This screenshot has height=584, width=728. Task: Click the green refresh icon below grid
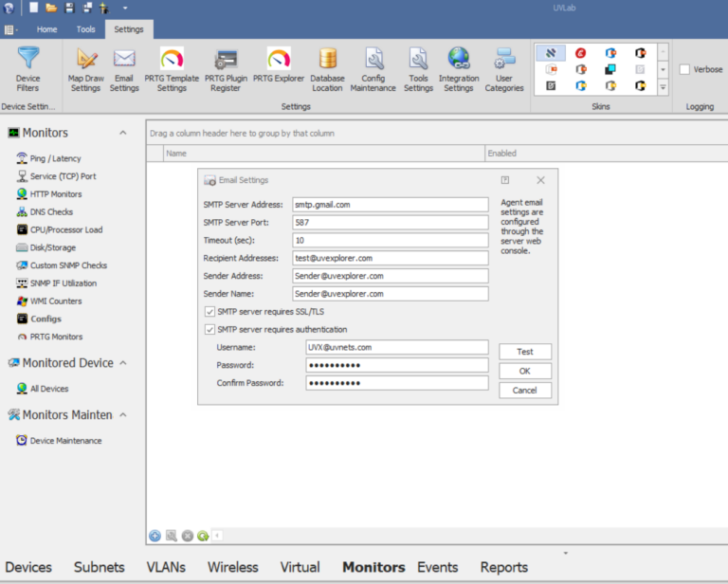click(x=203, y=536)
